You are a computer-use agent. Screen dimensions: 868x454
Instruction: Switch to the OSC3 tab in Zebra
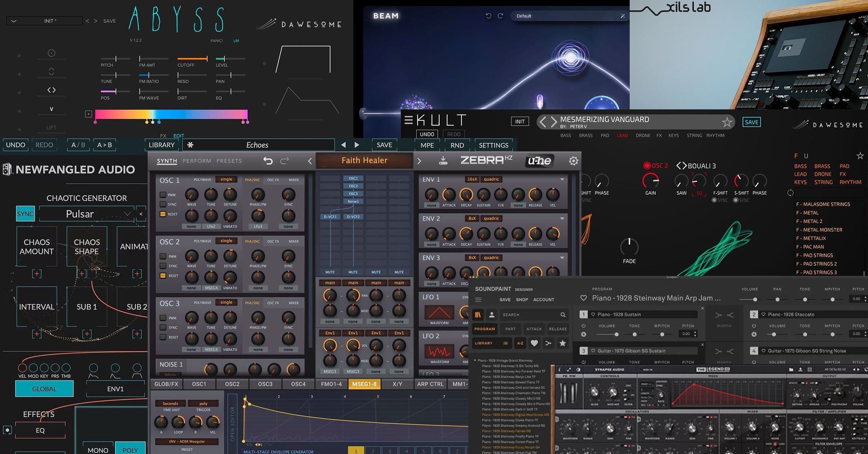click(265, 384)
